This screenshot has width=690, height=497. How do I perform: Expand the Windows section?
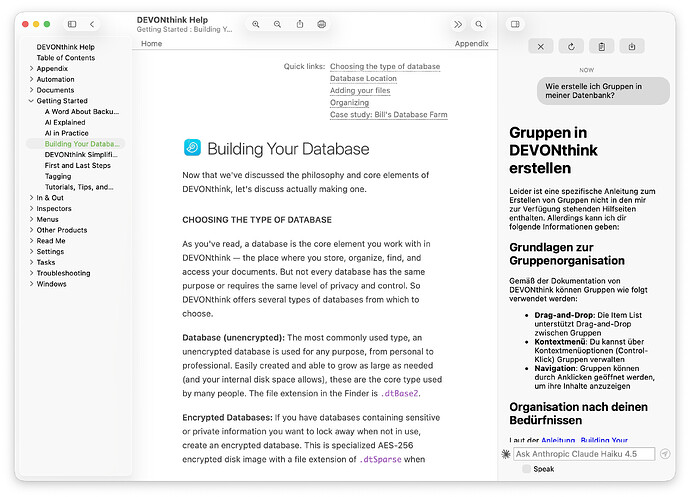tap(31, 284)
